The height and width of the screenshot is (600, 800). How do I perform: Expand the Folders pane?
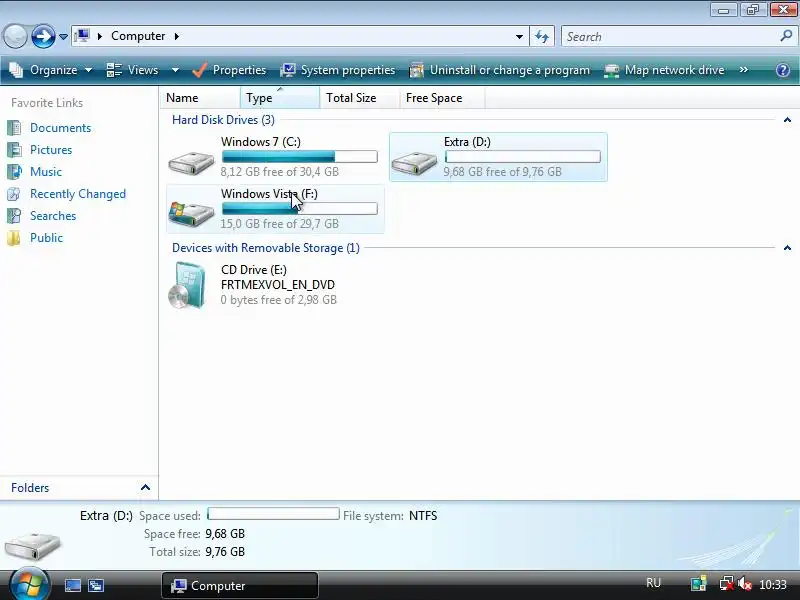coord(145,488)
